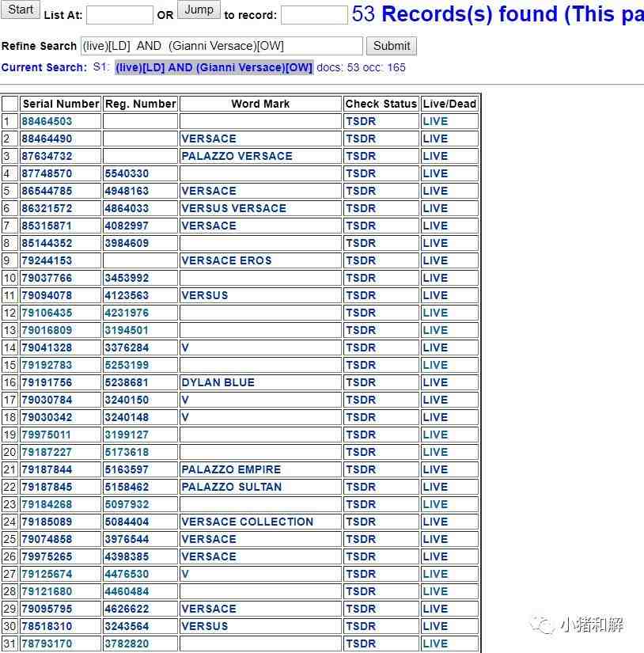
Task: Click LIVE status for serial 79106435
Action: (x=435, y=313)
